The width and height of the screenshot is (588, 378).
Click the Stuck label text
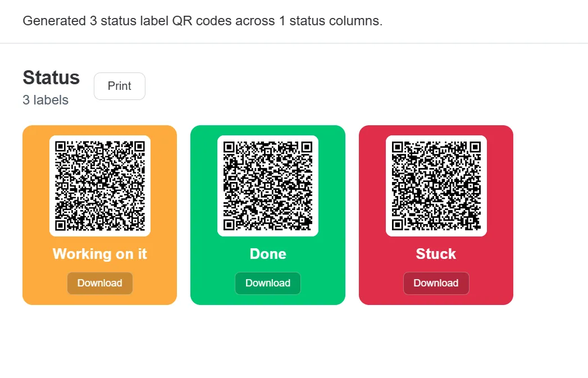coord(436,254)
